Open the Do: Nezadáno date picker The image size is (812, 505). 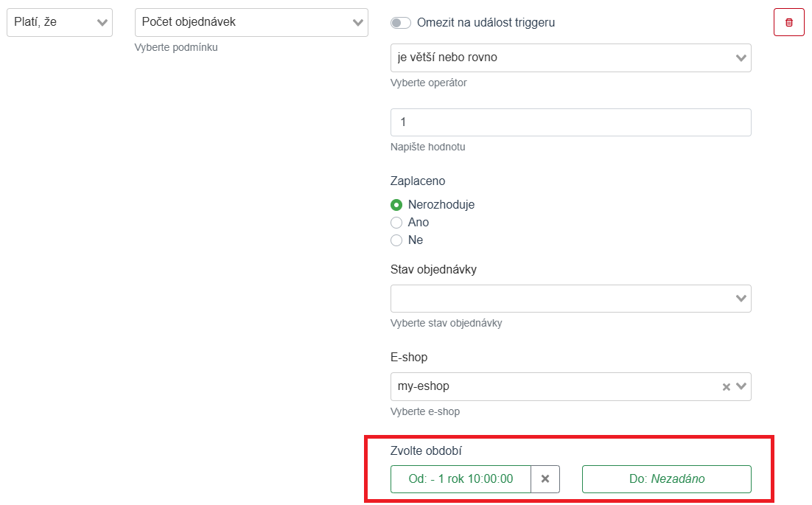667,479
